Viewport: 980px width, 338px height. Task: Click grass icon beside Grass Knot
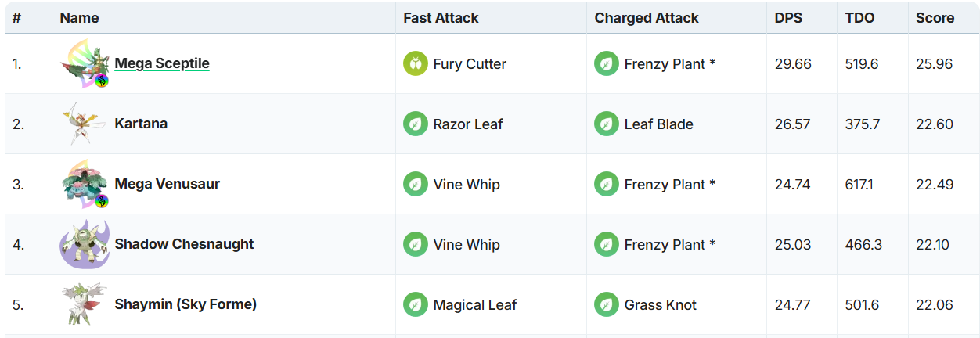pyautogui.click(x=607, y=305)
